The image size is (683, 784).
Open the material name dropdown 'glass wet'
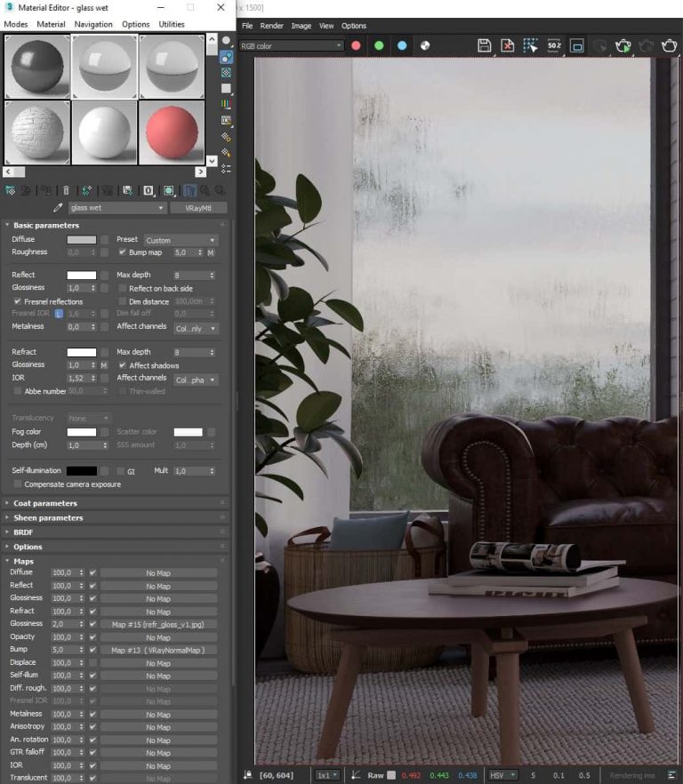[117, 208]
